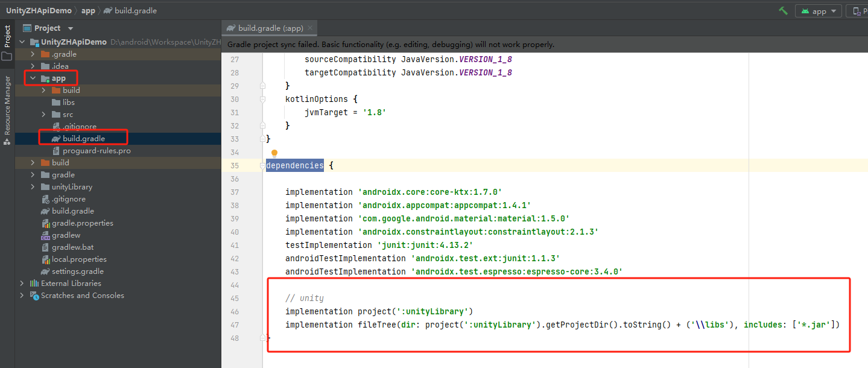This screenshot has height=368, width=868.
Task: Open the Project view mode dropdown
Action: pyautogui.click(x=71, y=28)
